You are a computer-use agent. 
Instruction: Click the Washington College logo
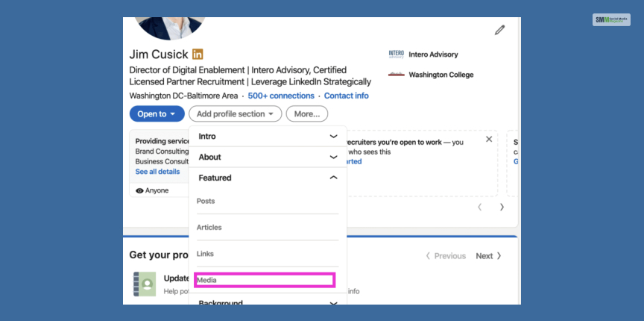pyautogui.click(x=396, y=75)
